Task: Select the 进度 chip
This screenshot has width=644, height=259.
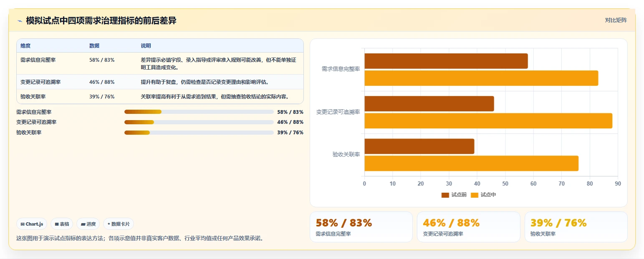Action: 88,224
